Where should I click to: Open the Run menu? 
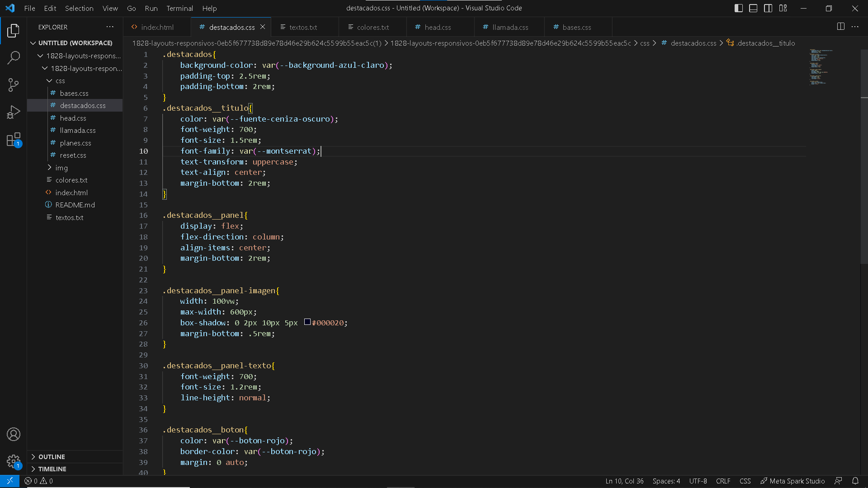(151, 8)
